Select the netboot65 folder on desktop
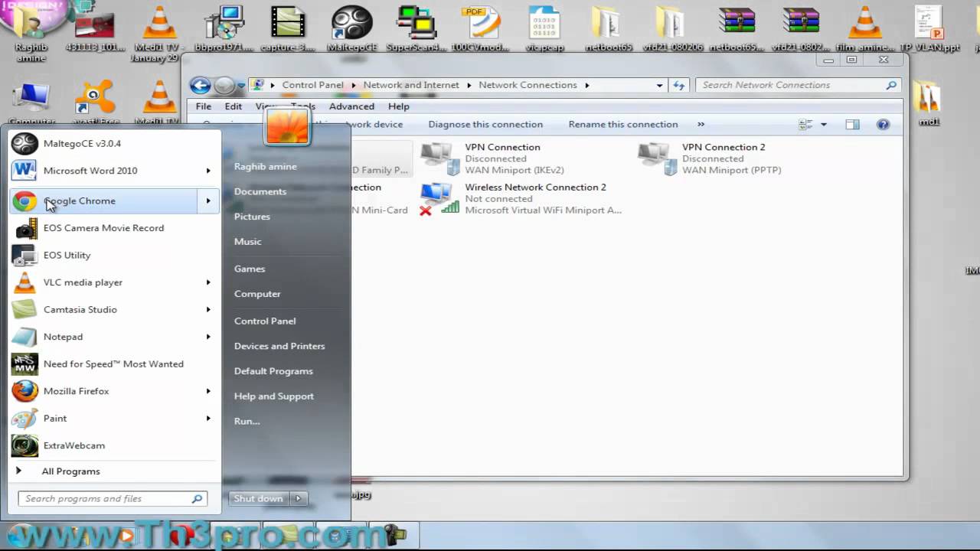Screen dimensions: 980x551 click(x=609, y=28)
